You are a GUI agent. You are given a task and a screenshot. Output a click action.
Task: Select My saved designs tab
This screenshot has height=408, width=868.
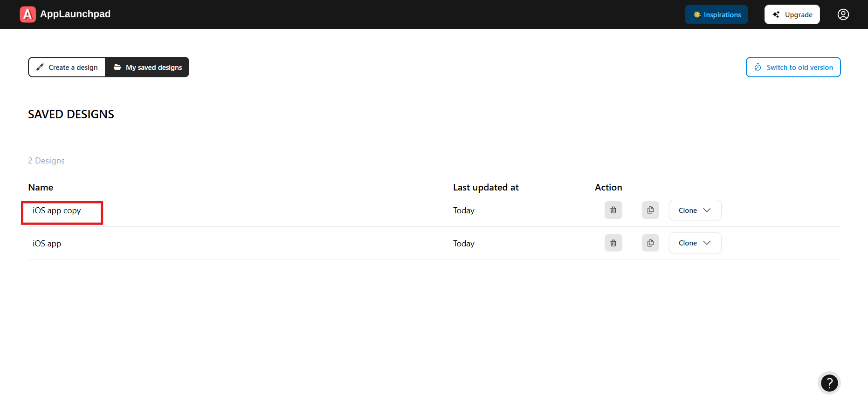pyautogui.click(x=147, y=68)
